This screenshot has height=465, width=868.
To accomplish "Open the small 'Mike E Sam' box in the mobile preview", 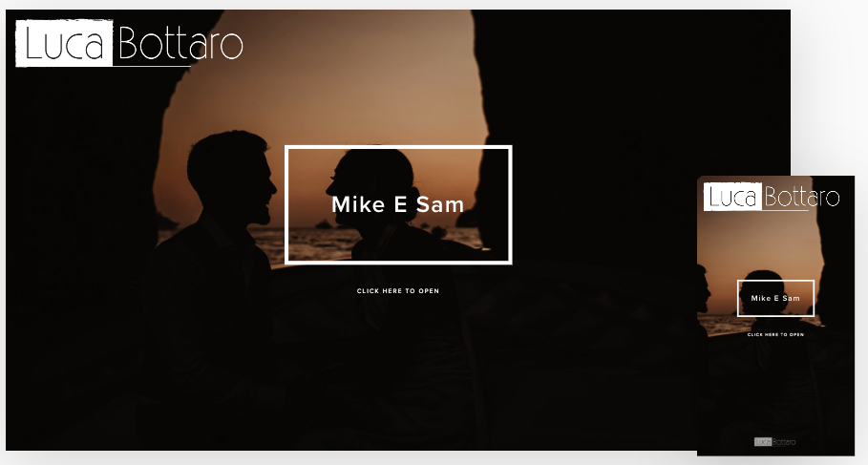I will [775, 298].
